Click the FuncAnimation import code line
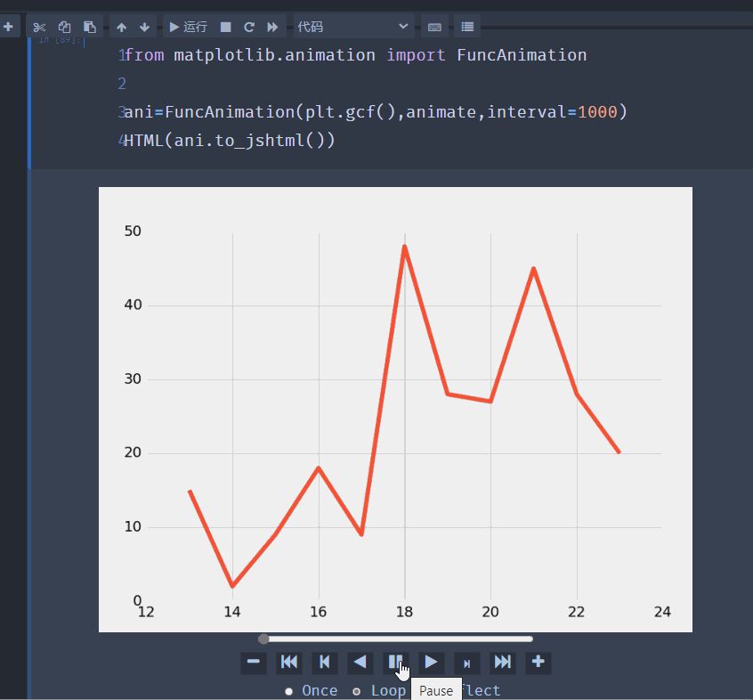The height and width of the screenshot is (700, 753). click(355, 55)
